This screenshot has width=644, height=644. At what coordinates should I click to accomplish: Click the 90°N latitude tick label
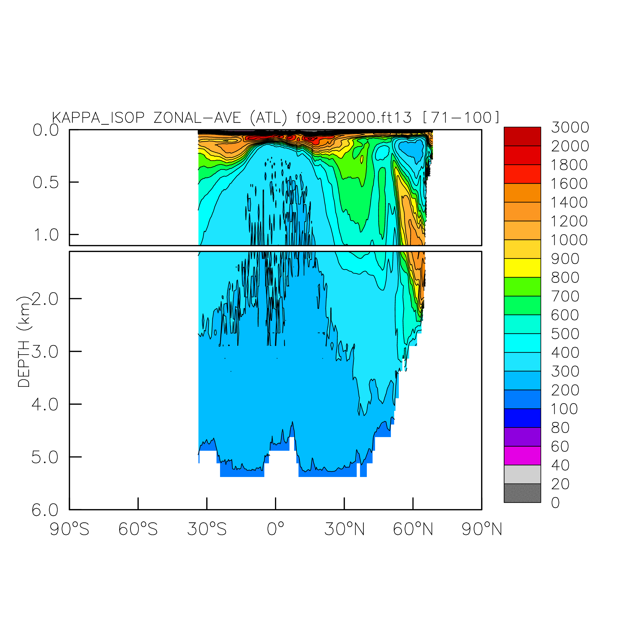click(x=482, y=529)
